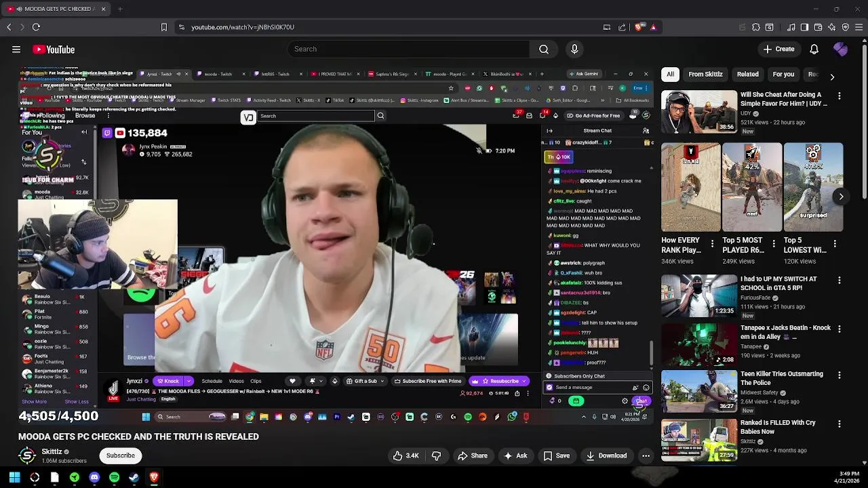
Task: Open the YouTube account avatar menu
Action: click(x=841, y=49)
